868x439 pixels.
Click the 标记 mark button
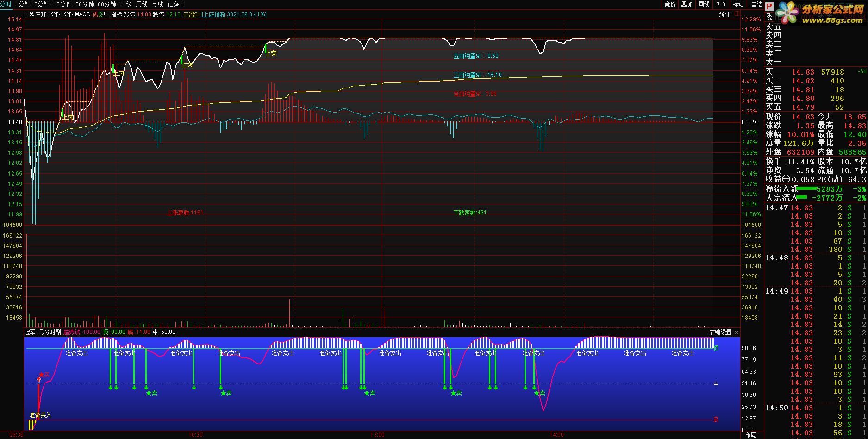pyautogui.click(x=738, y=4)
